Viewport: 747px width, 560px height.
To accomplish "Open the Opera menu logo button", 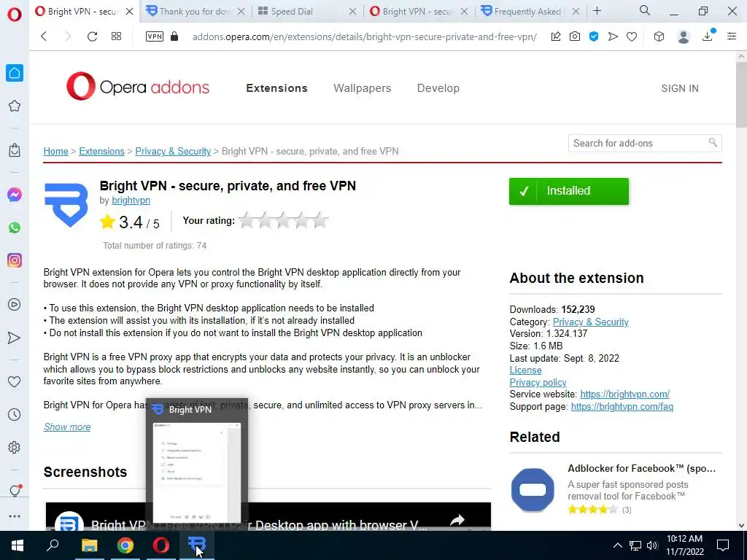I will pos(15,15).
